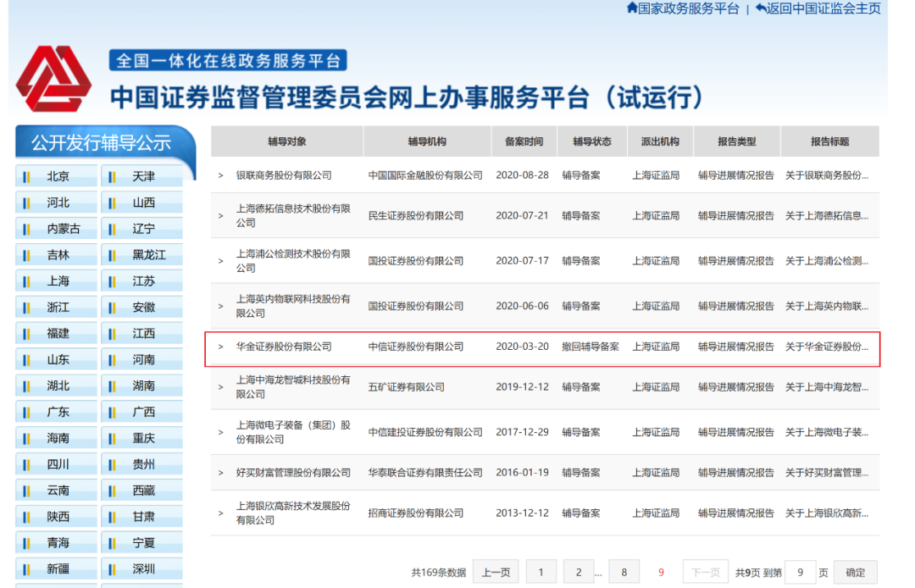Viewport: 915px width, 588px height.
Task: Open 国家政务服务平台 link
Action: point(688,8)
